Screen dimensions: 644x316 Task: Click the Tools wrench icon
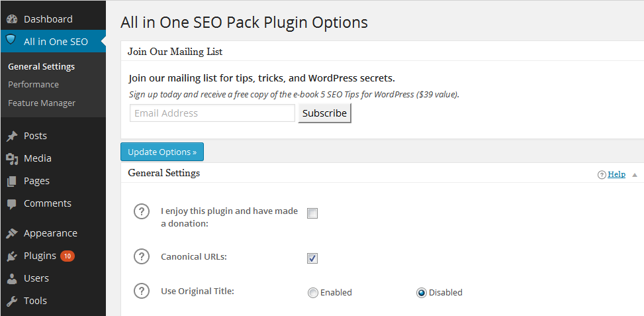[11, 301]
